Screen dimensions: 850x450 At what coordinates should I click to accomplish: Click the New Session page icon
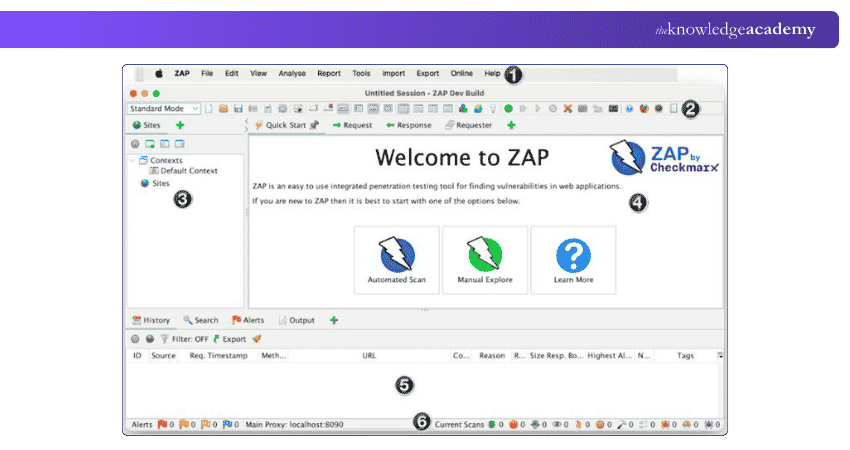[x=209, y=108]
